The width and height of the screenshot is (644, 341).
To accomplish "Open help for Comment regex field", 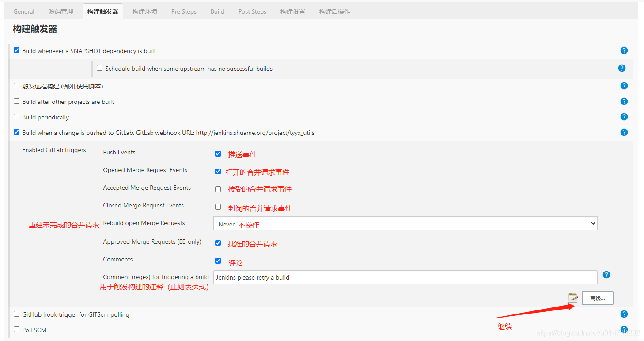I will click(x=606, y=275).
